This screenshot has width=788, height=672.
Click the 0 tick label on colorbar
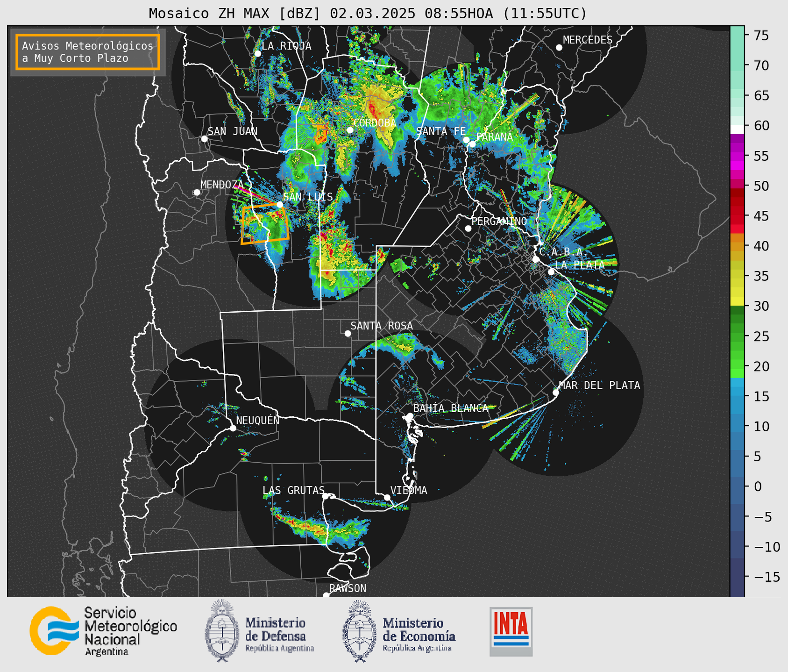[758, 486]
